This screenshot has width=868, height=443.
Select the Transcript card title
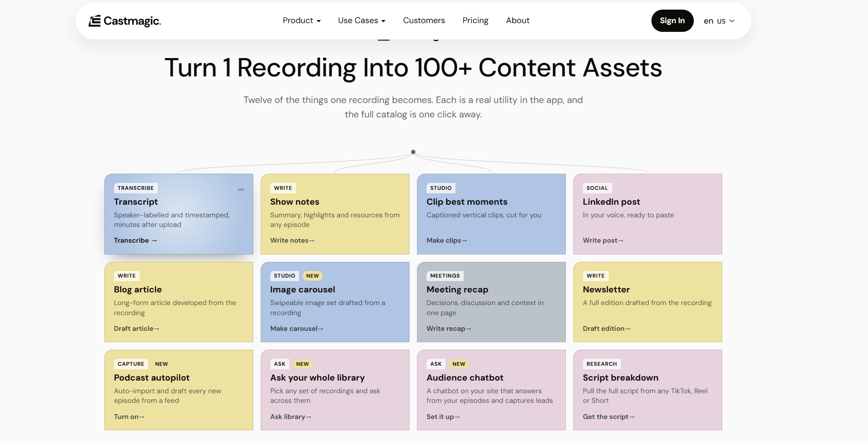(136, 202)
